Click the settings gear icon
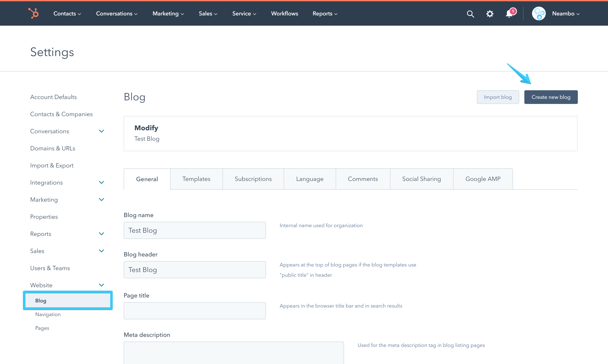 tap(489, 13)
